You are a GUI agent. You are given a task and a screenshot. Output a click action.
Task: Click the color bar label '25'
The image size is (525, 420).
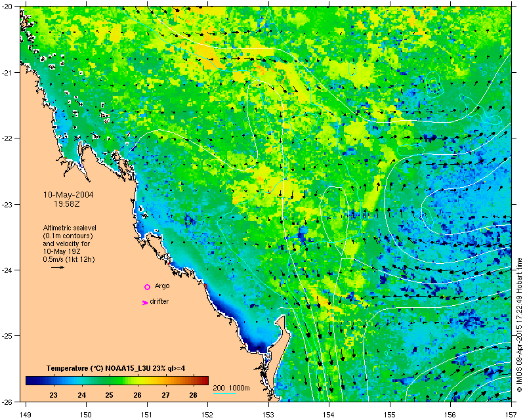[x=109, y=395]
